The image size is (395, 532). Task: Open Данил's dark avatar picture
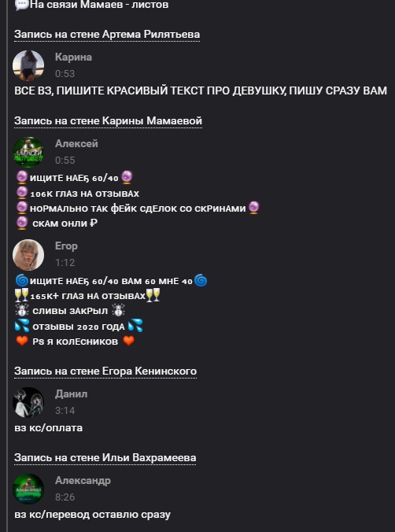(x=28, y=403)
